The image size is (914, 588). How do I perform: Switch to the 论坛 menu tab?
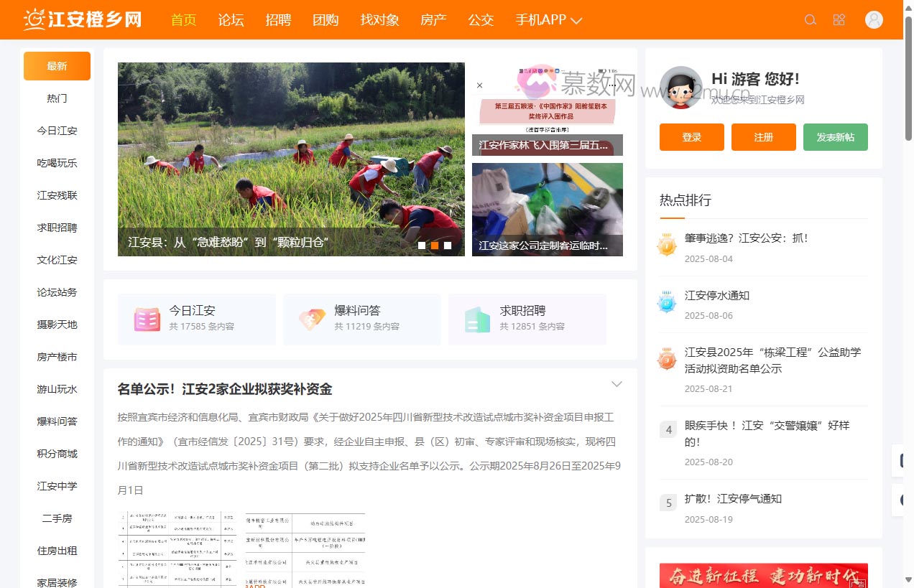point(231,19)
